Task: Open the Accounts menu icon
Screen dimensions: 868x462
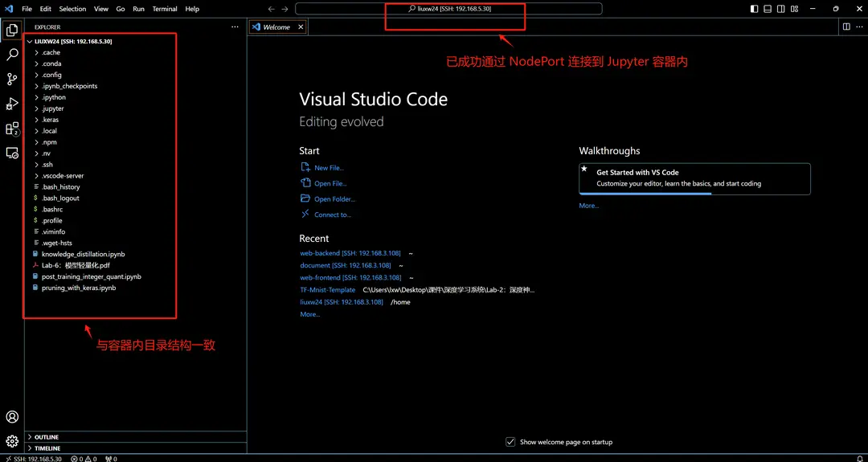Action: tap(11, 417)
